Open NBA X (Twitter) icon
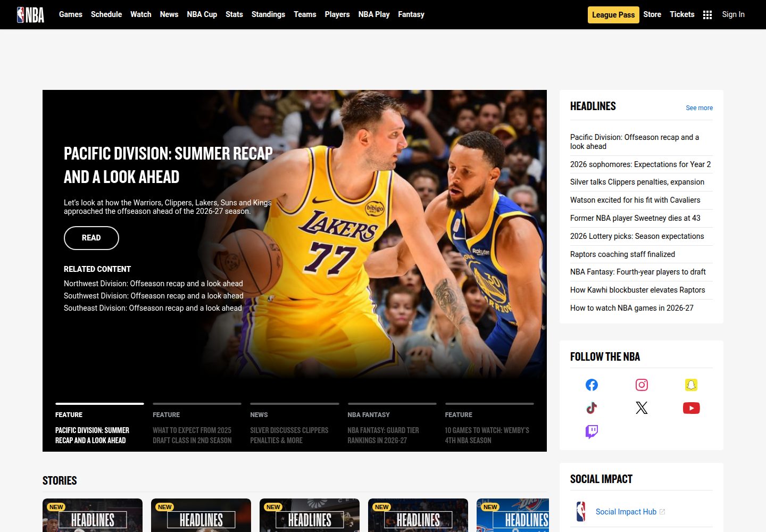Screen dimensions: 766x532 [642, 408]
